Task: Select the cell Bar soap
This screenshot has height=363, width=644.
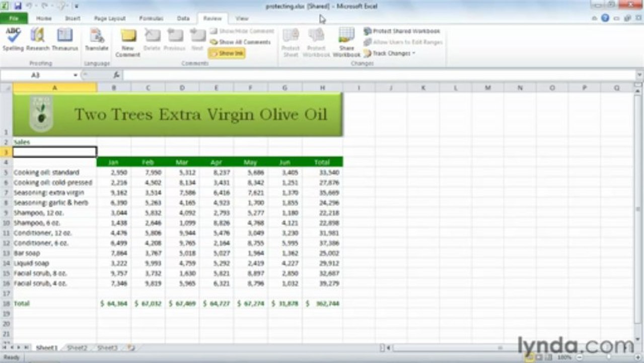Action: [x=55, y=253]
